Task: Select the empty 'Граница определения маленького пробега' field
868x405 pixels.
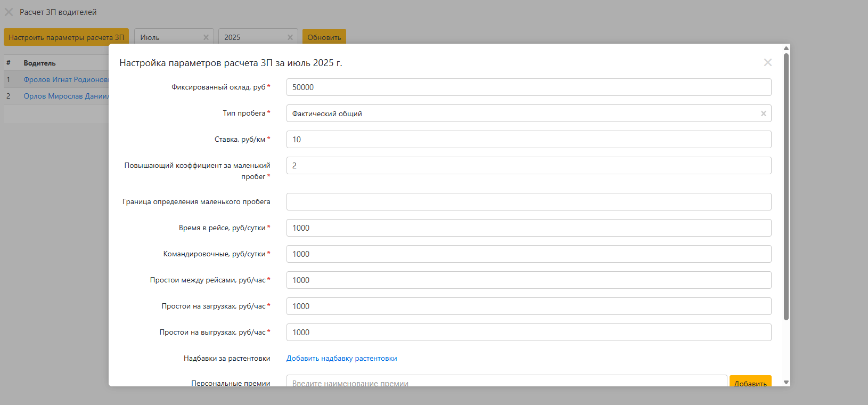Action: [528, 202]
